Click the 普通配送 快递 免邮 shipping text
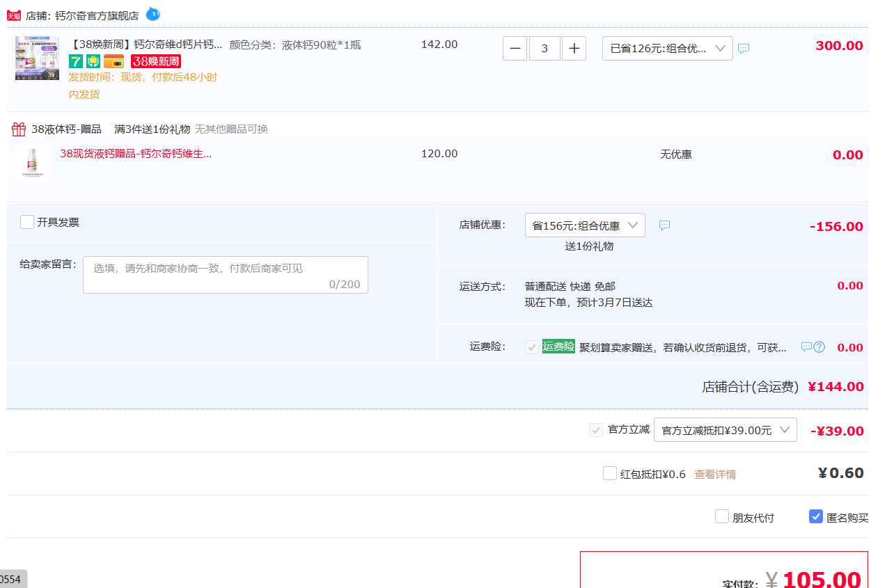This screenshot has height=588, width=878. (x=570, y=287)
